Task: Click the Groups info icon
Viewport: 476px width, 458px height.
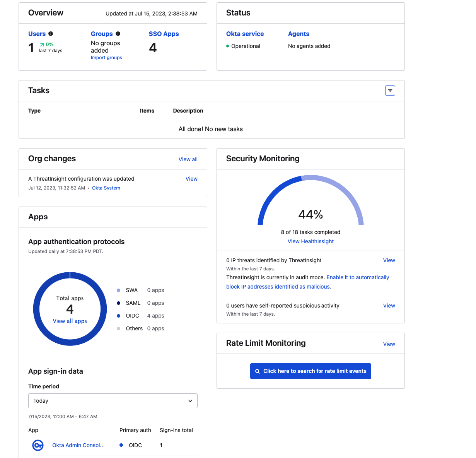Action: (118, 34)
